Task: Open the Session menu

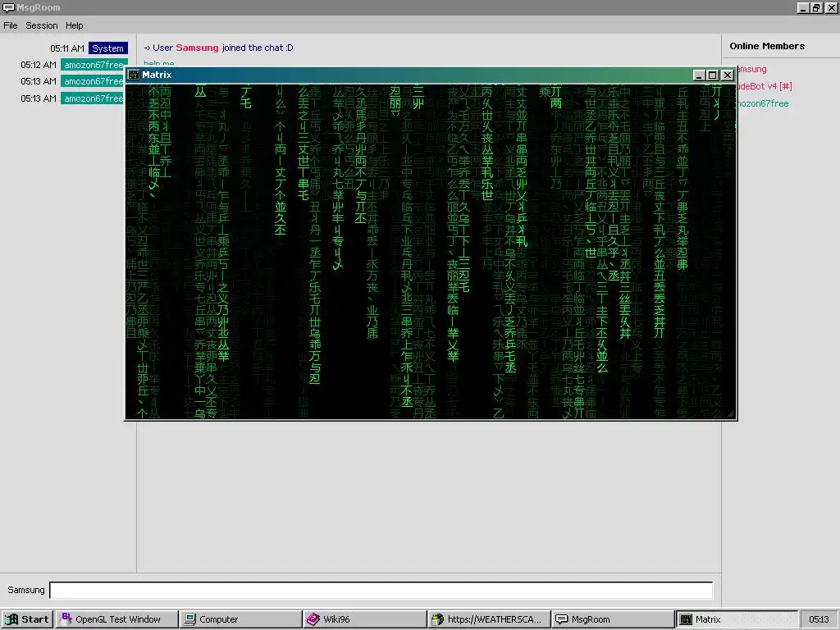Action: [x=41, y=25]
